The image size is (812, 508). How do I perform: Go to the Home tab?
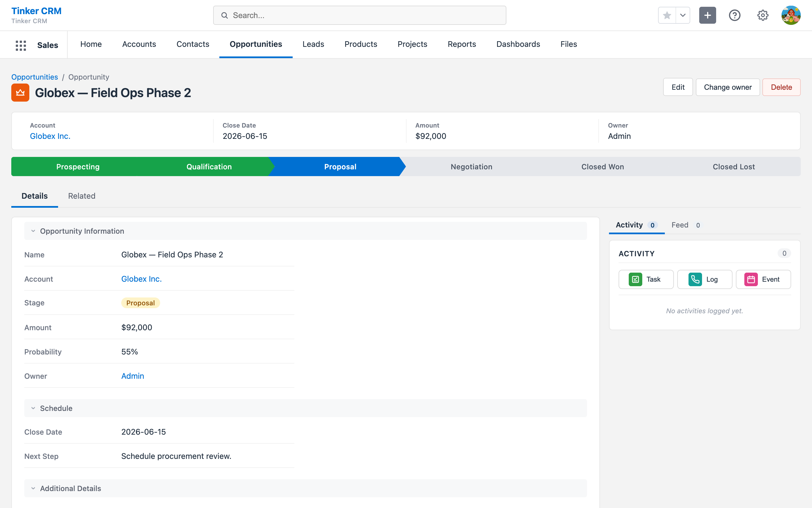[91, 44]
